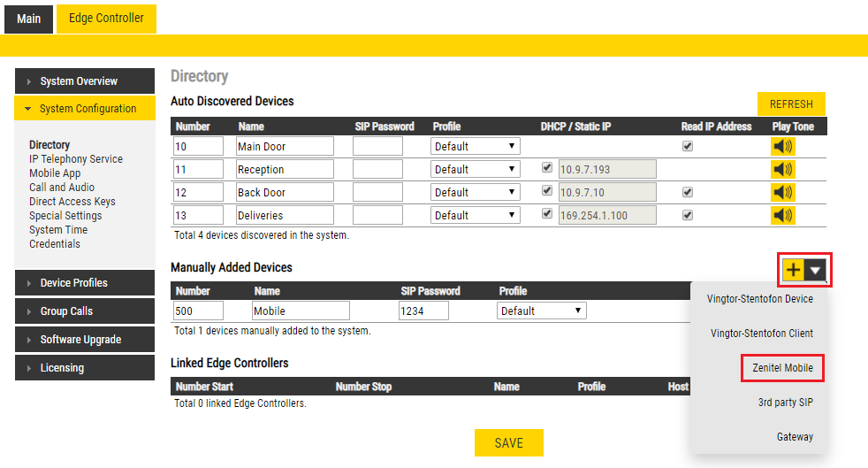This screenshot has width=868, height=468.
Task: Toggle static IP checkbox for Reception
Action: [547, 168]
